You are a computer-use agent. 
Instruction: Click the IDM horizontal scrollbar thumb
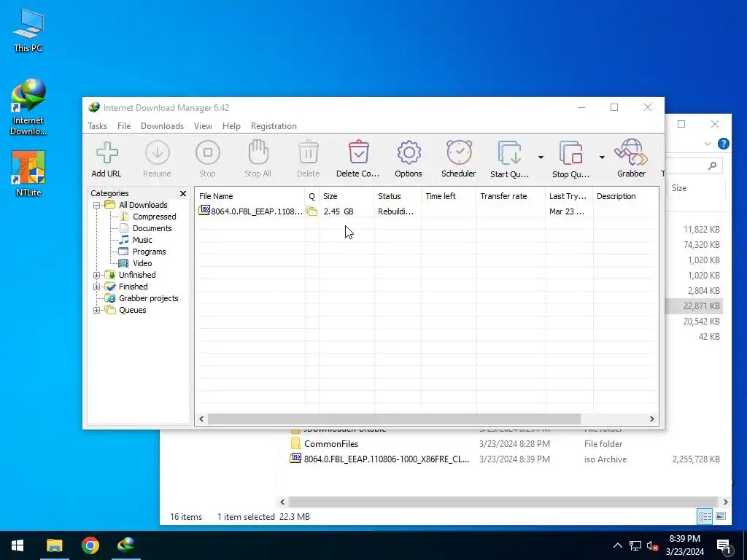coord(395,419)
